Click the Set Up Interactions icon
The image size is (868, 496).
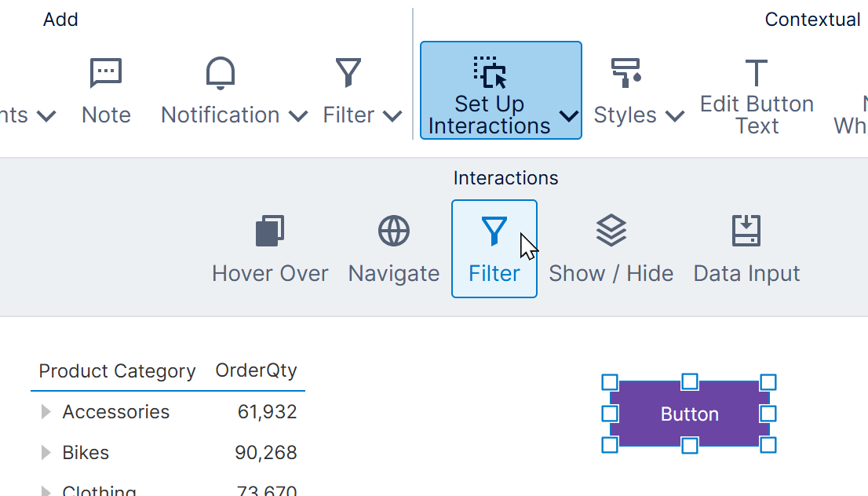(x=490, y=72)
